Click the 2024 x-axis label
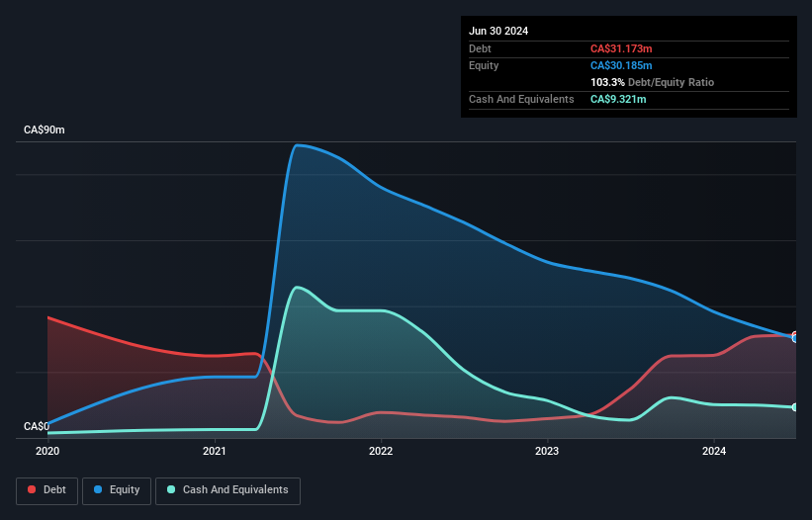 tap(714, 451)
